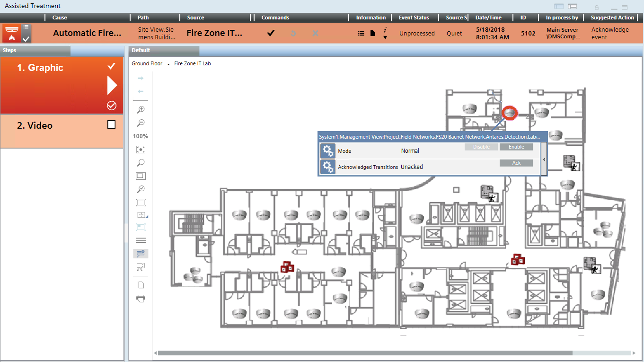The width and height of the screenshot is (644, 362).
Task: Reset graphic zoom to 100%
Action: click(141, 136)
